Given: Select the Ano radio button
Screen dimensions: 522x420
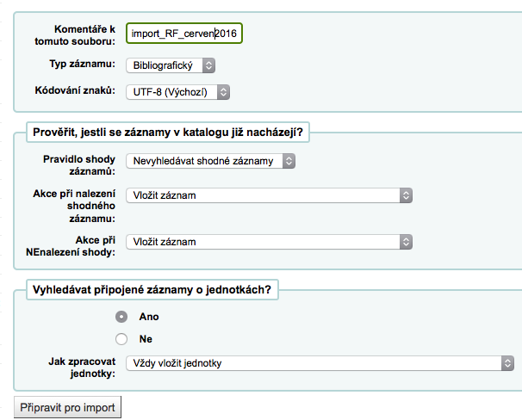Looking at the screenshot, I should pyautogui.click(x=121, y=317).
